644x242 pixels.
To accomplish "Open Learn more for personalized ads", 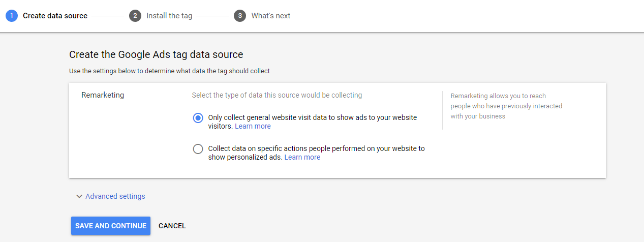I will 302,157.
